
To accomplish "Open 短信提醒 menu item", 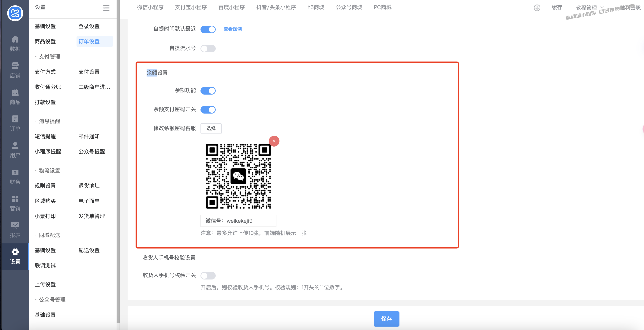I will click(x=45, y=136).
